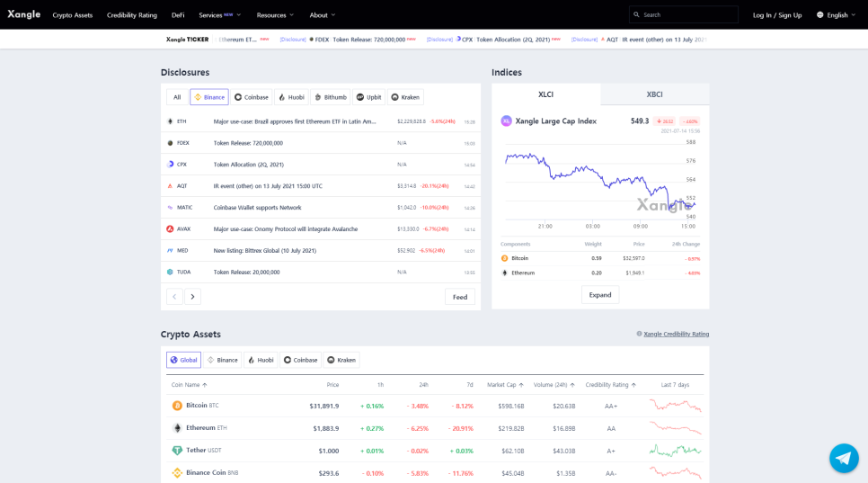Open the Xangle Credibility Rating link
868x483 pixels.
coord(676,334)
